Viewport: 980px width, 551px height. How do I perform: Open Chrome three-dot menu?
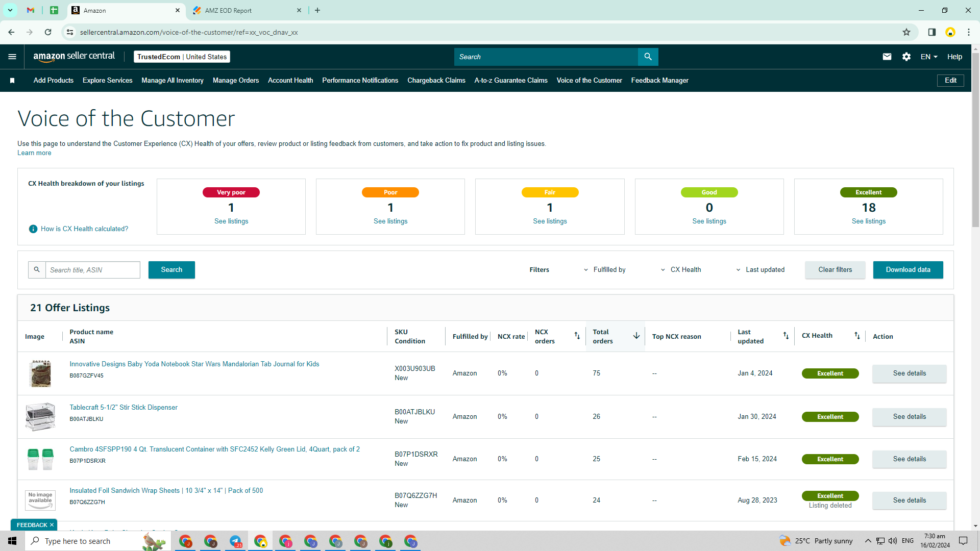coord(969,32)
